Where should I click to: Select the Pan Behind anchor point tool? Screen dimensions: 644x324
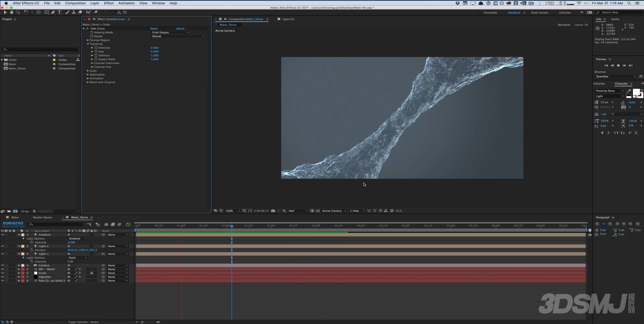tap(39, 12)
